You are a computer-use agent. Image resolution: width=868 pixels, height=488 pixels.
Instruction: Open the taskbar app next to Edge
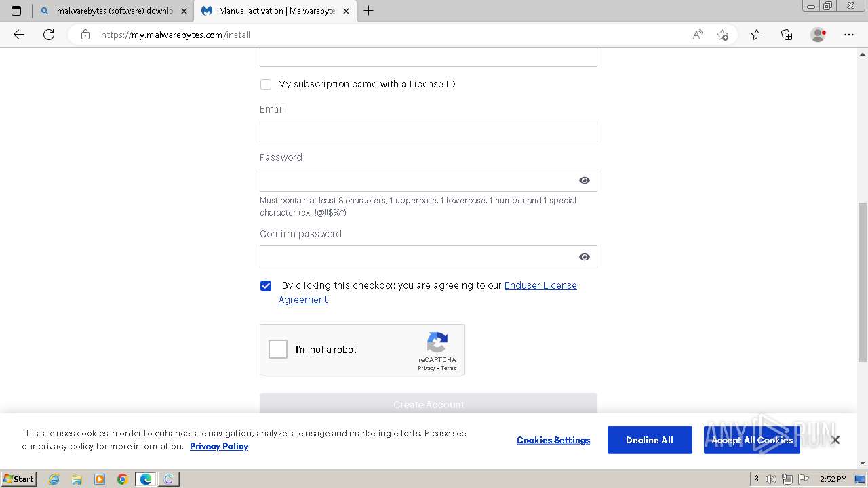point(169,479)
